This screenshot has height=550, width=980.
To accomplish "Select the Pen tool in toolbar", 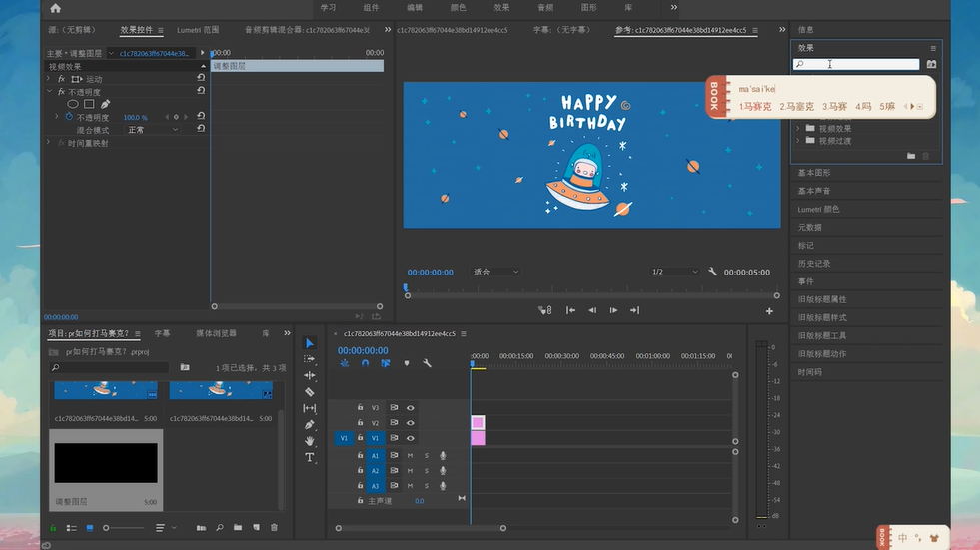I will point(310,424).
